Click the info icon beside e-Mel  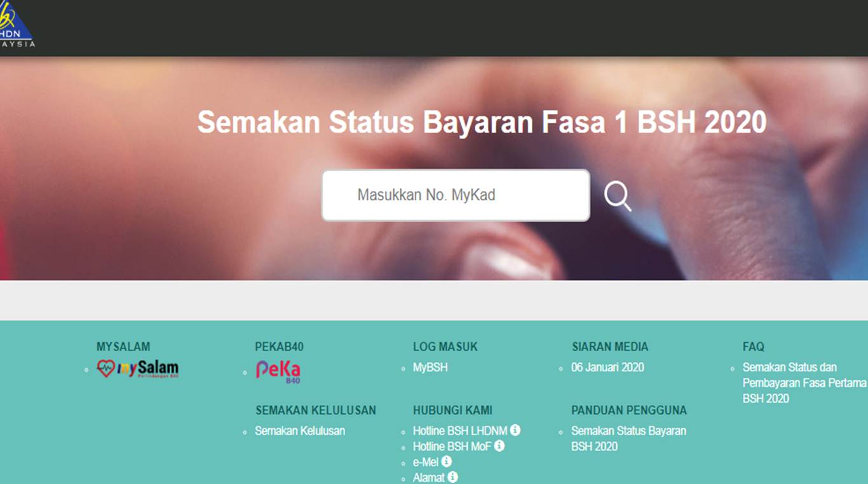pyautogui.click(x=447, y=462)
